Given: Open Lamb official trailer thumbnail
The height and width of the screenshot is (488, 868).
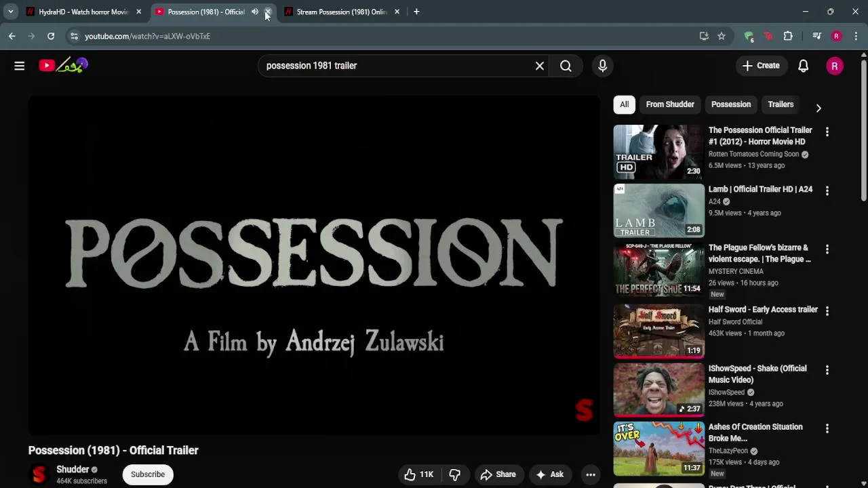Looking at the screenshot, I should pyautogui.click(x=659, y=211).
